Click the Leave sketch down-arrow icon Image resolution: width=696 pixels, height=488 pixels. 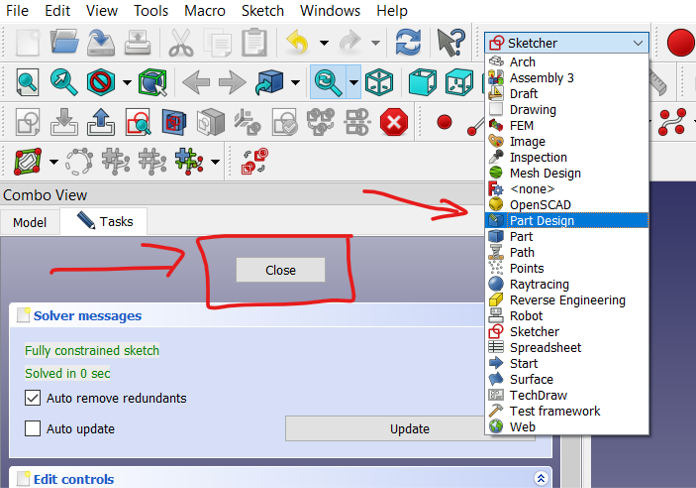(x=64, y=122)
